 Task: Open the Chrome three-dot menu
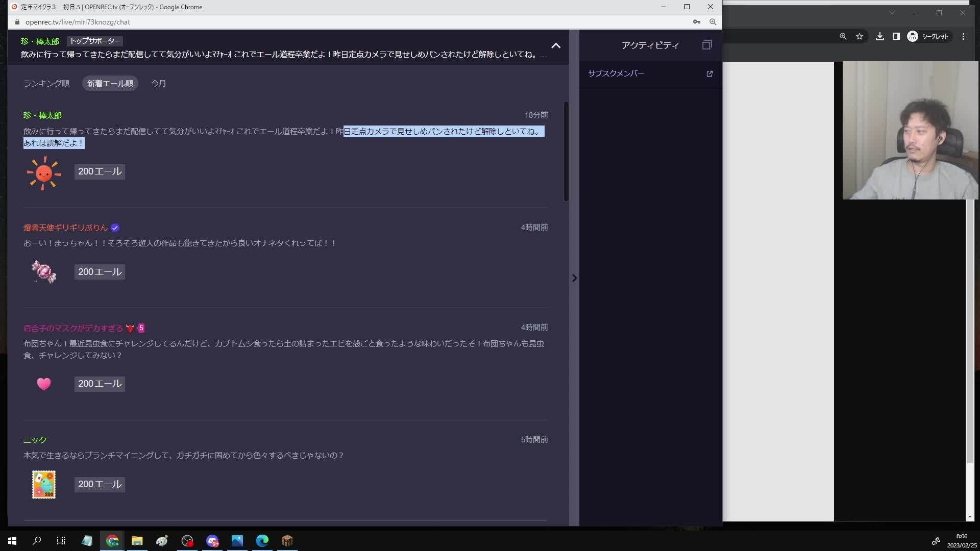[x=963, y=36]
